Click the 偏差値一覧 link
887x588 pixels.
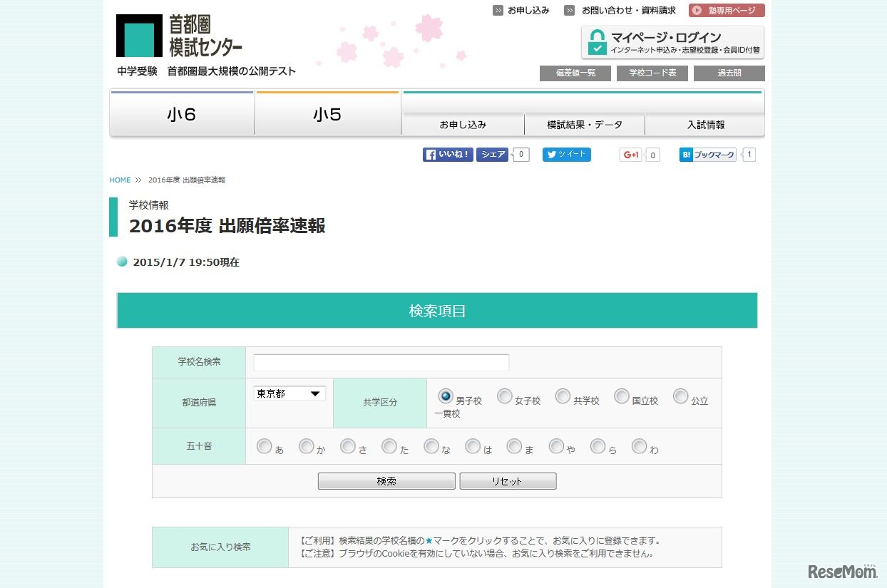(x=575, y=73)
